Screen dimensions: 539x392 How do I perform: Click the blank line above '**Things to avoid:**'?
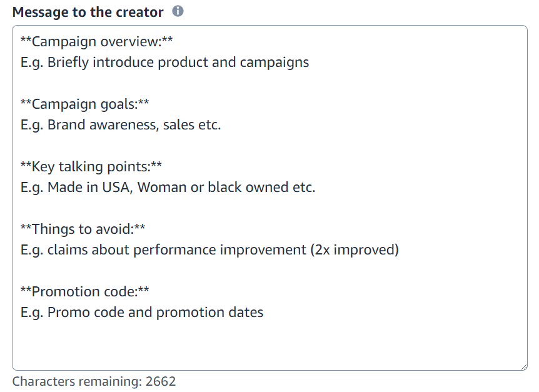coord(270,208)
